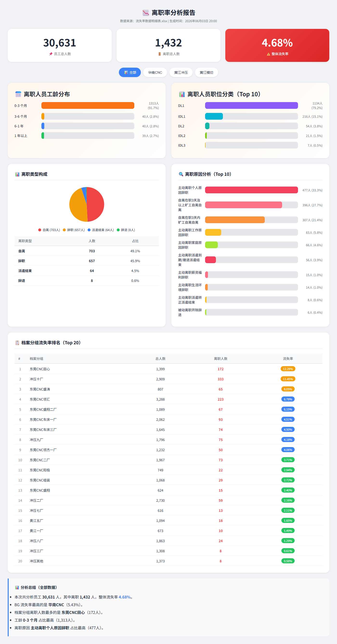This screenshot has height=644, width=337.
Task: Click the 11.45% rate badge
Action: 288,379
